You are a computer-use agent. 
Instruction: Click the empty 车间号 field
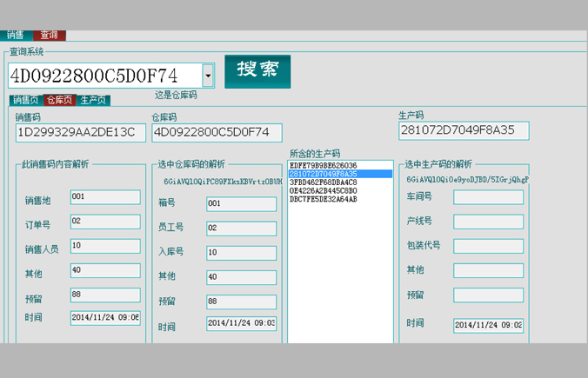(488, 197)
